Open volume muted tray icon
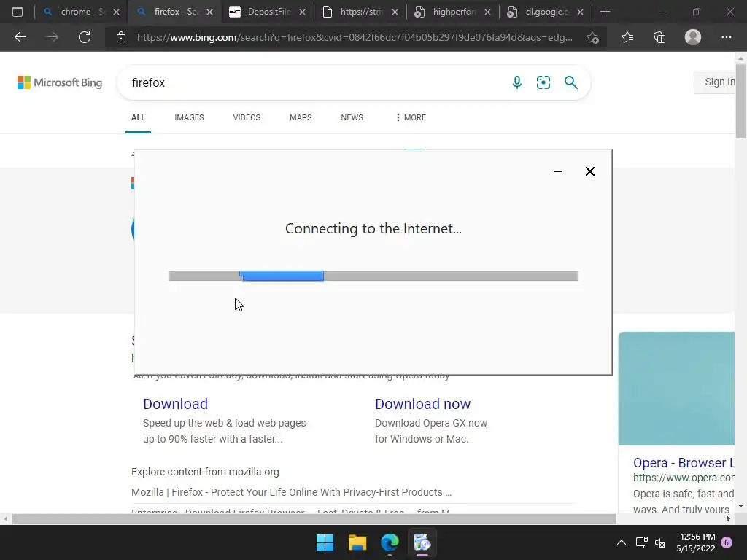The width and height of the screenshot is (747, 560). [x=660, y=542]
